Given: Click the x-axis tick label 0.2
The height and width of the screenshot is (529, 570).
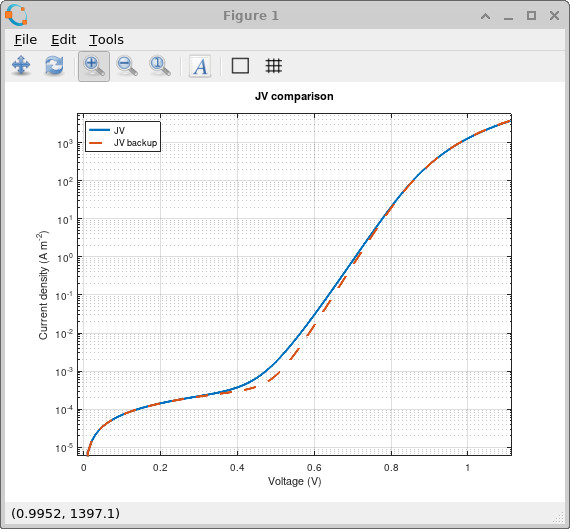Looking at the screenshot, I should 160,468.
